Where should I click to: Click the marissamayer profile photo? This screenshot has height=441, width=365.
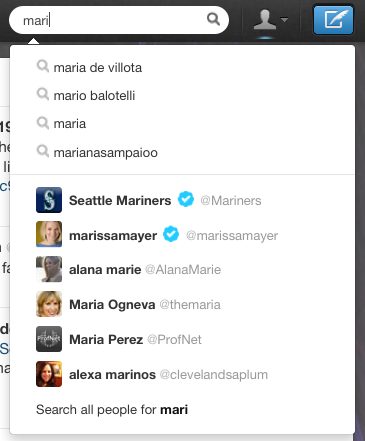49,234
